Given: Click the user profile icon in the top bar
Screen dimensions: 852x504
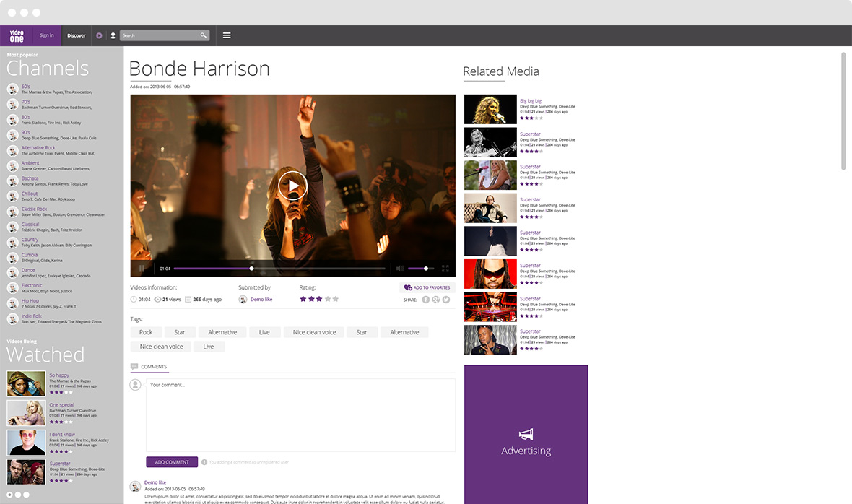Looking at the screenshot, I should (113, 35).
